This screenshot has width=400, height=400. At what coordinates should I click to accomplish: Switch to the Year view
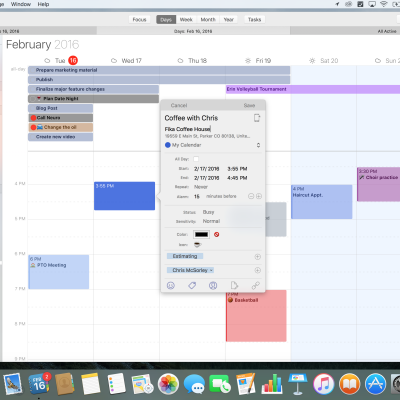coord(229,20)
